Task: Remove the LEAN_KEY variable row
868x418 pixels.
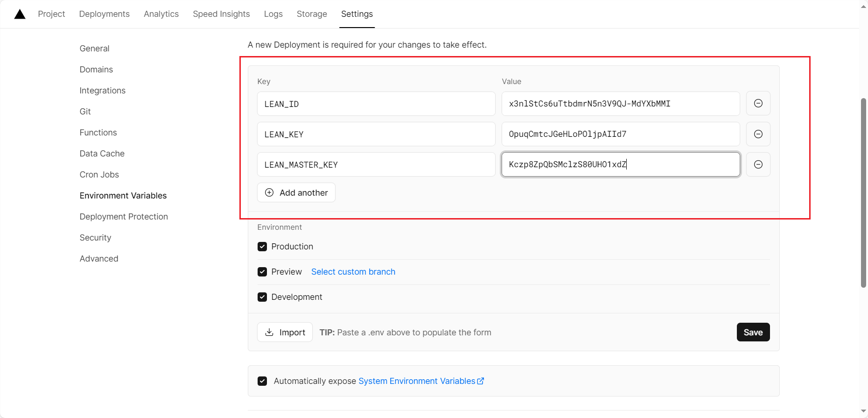Action: [758, 134]
